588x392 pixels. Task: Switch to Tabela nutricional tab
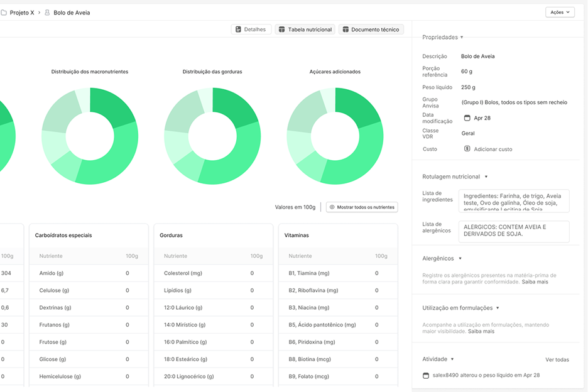pyautogui.click(x=305, y=30)
